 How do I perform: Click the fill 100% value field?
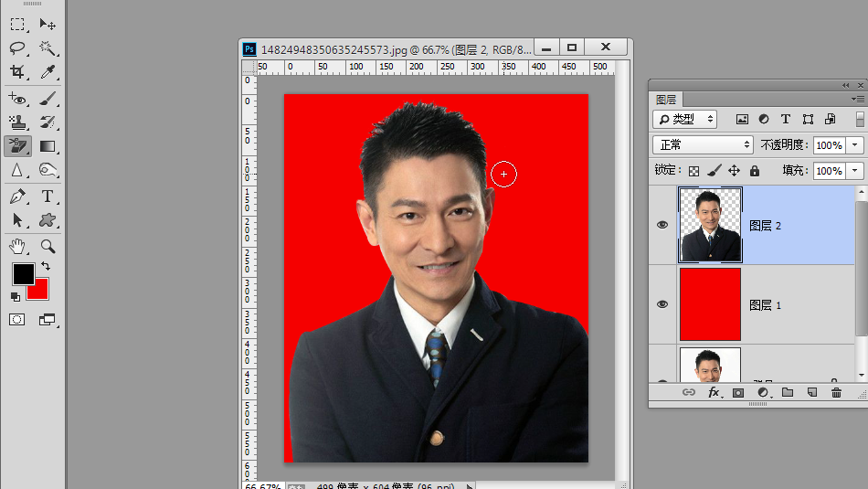click(830, 171)
